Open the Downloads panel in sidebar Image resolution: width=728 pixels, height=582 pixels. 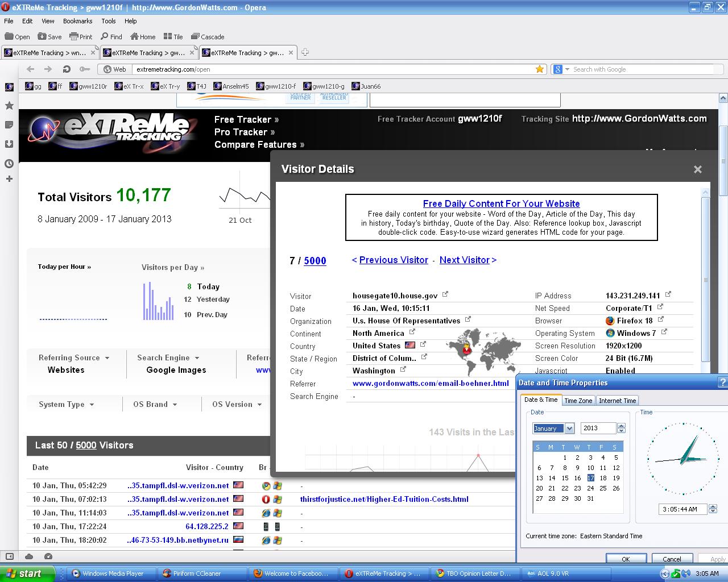coord(9,144)
